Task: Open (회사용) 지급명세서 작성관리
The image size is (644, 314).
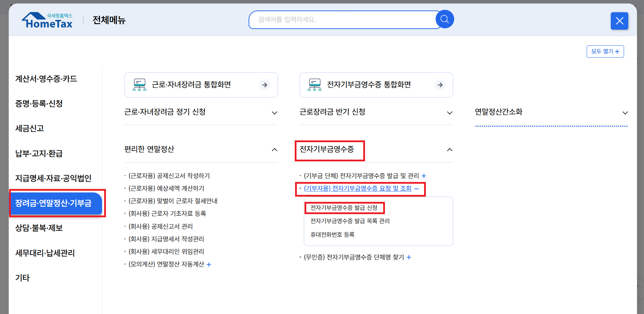Action: (166, 239)
